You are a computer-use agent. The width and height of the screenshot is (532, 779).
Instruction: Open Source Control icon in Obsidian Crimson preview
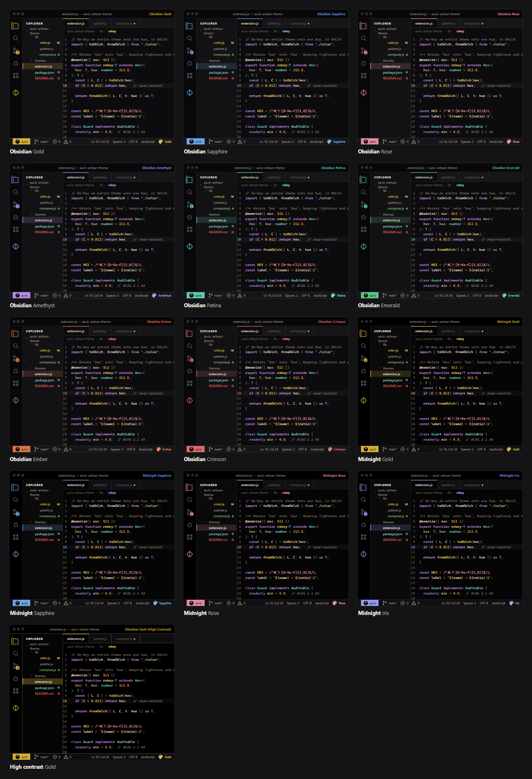click(x=190, y=359)
